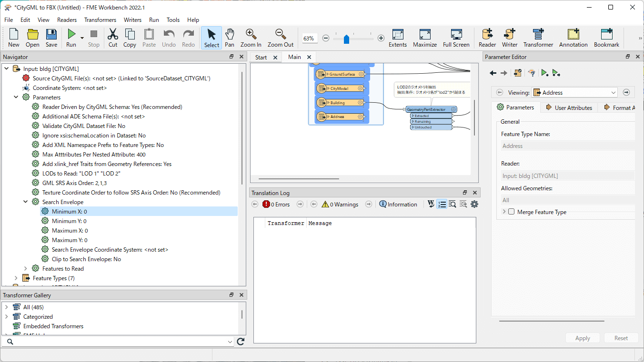
Task: Go to next item with Viewing arrow
Action: click(x=626, y=92)
